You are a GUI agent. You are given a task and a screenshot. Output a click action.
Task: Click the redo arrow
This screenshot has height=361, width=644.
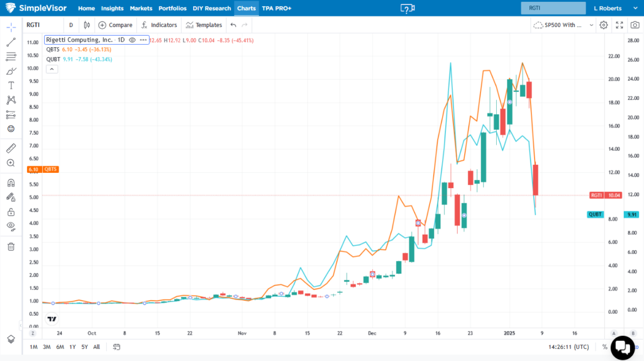pos(245,25)
